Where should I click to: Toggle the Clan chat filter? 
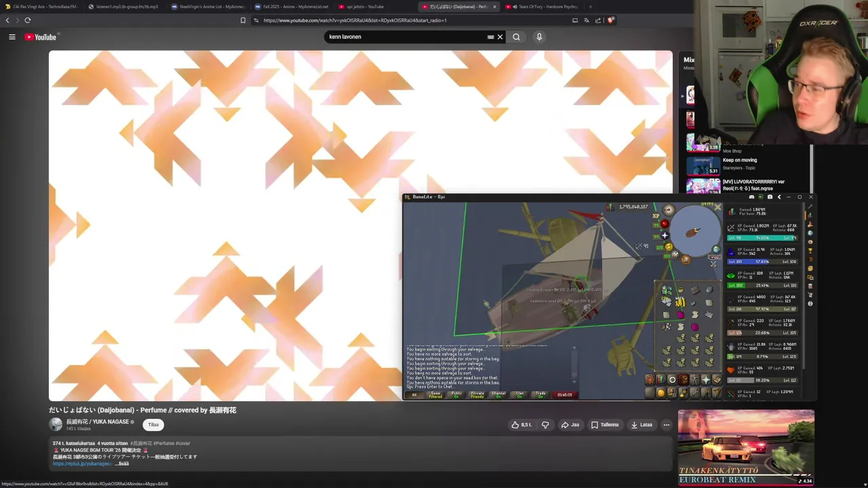[x=519, y=394]
